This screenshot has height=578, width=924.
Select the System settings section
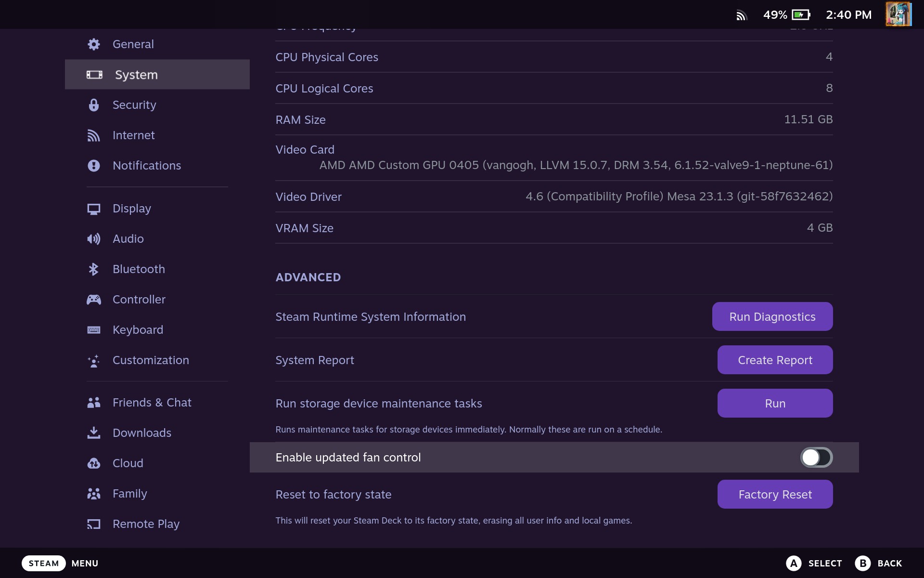(157, 75)
